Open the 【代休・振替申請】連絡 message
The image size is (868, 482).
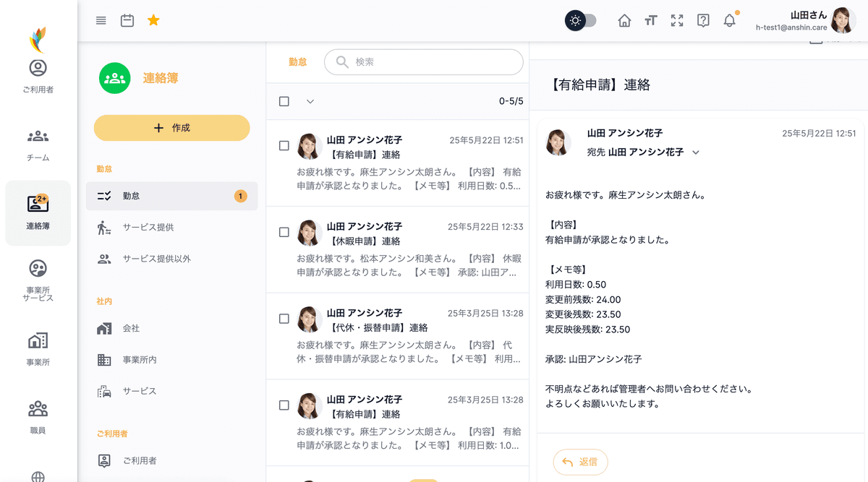pyautogui.click(x=397, y=337)
